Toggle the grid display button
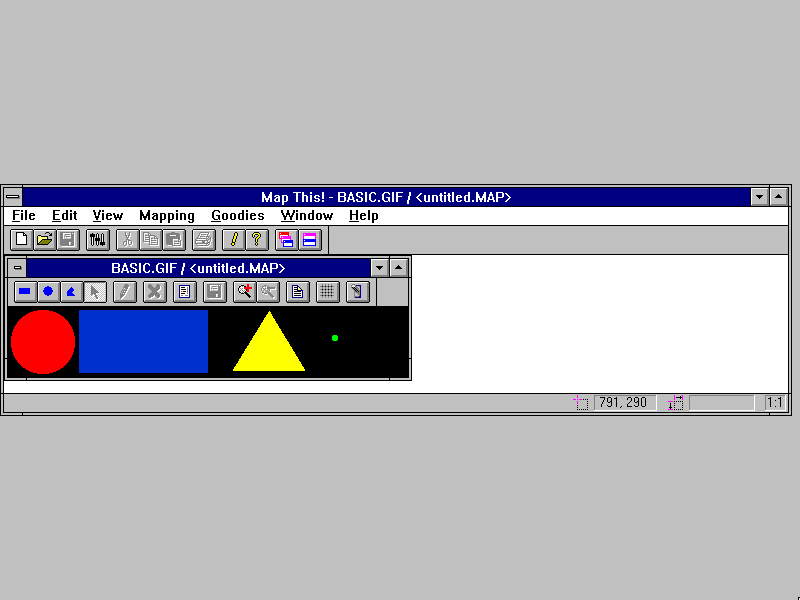 [327, 292]
